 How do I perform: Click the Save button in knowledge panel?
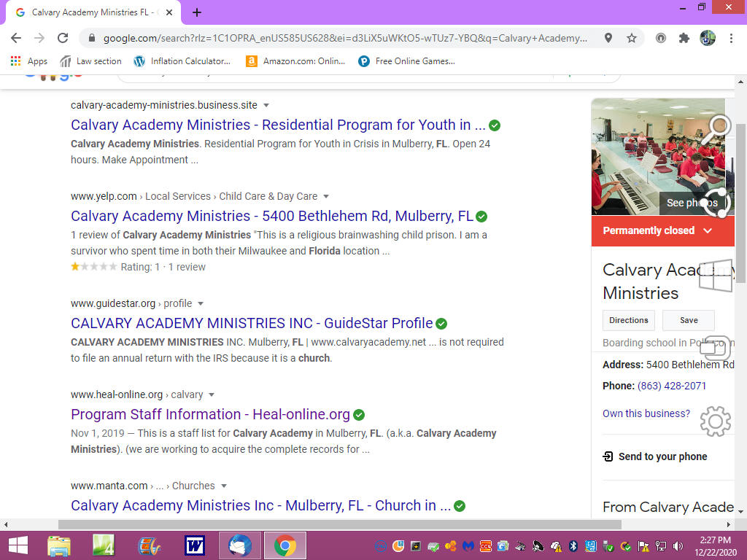click(x=689, y=321)
